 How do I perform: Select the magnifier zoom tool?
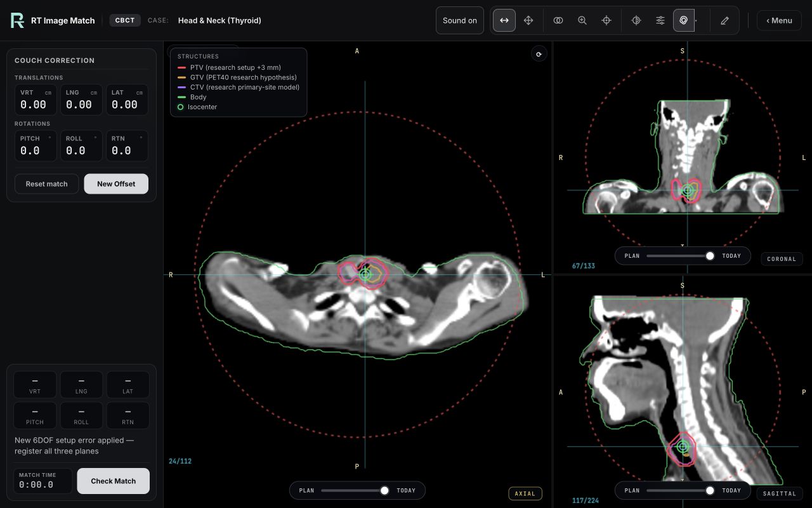coord(582,20)
